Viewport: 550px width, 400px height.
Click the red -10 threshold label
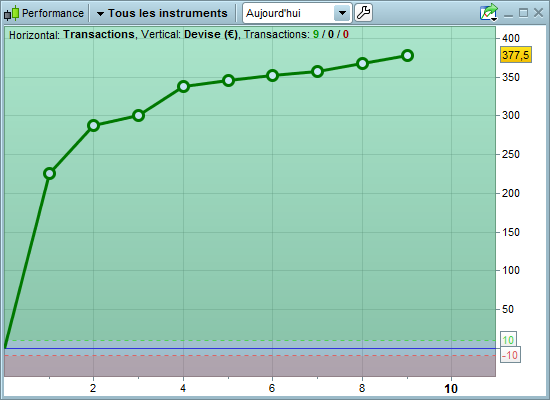point(510,355)
